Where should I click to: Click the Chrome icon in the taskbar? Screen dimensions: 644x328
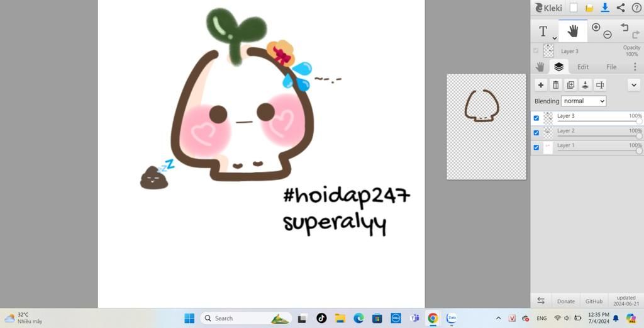[433, 318]
